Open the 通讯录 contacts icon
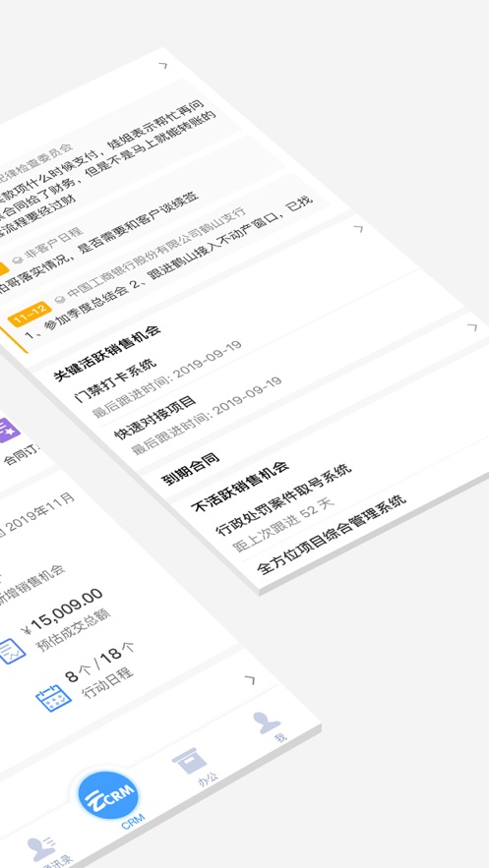 pyautogui.click(x=41, y=847)
